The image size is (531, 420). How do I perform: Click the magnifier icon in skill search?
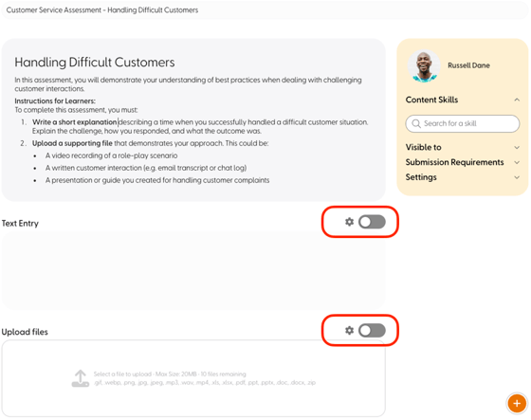pyautogui.click(x=416, y=123)
